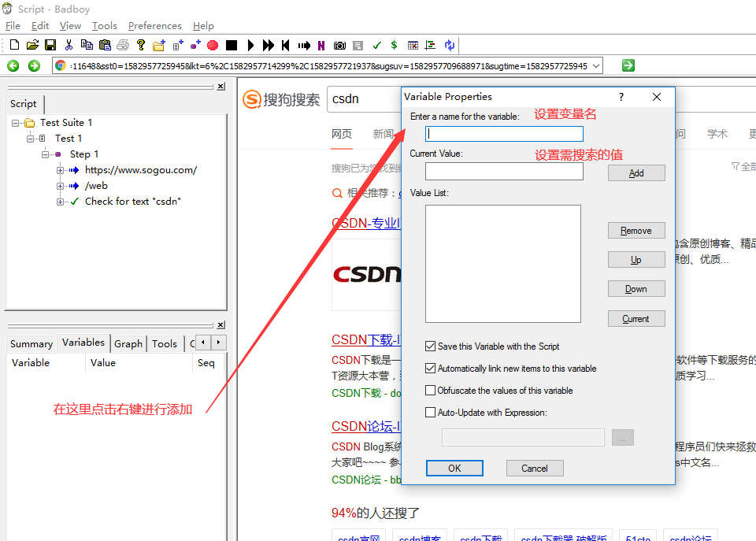Click the camera Screenshot capture icon
Viewport: 756px width, 541px height.
pyautogui.click(x=339, y=46)
